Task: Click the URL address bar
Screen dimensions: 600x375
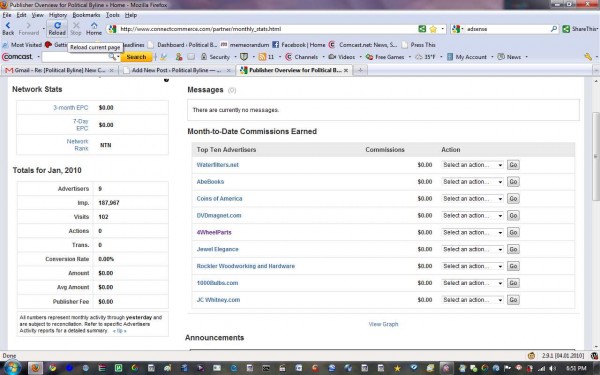Action: [267, 29]
